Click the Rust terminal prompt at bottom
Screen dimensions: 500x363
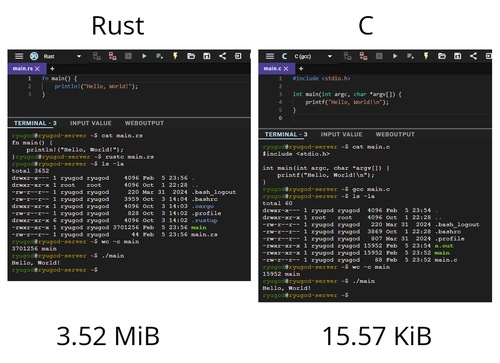[55, 270]
